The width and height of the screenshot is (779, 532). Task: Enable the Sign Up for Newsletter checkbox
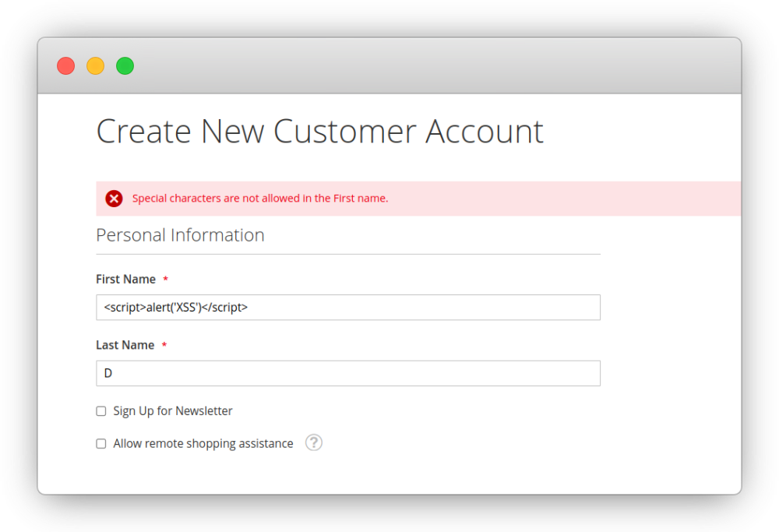[100, 411]
